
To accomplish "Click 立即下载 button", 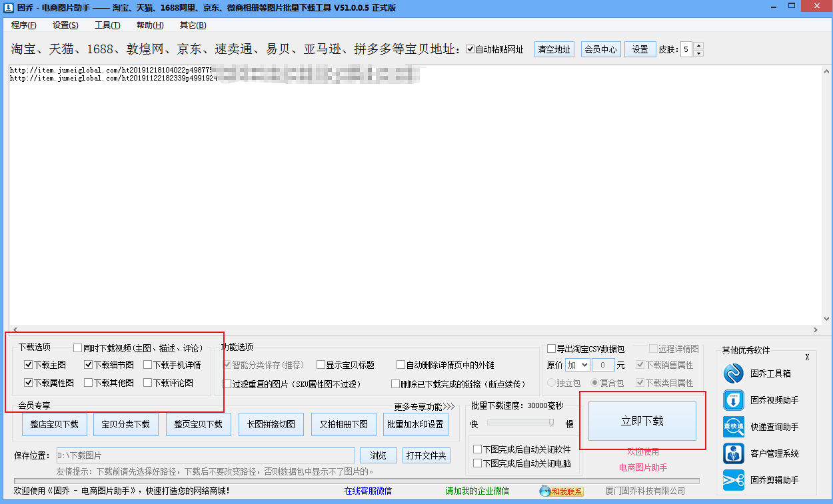I will point(642,421).
